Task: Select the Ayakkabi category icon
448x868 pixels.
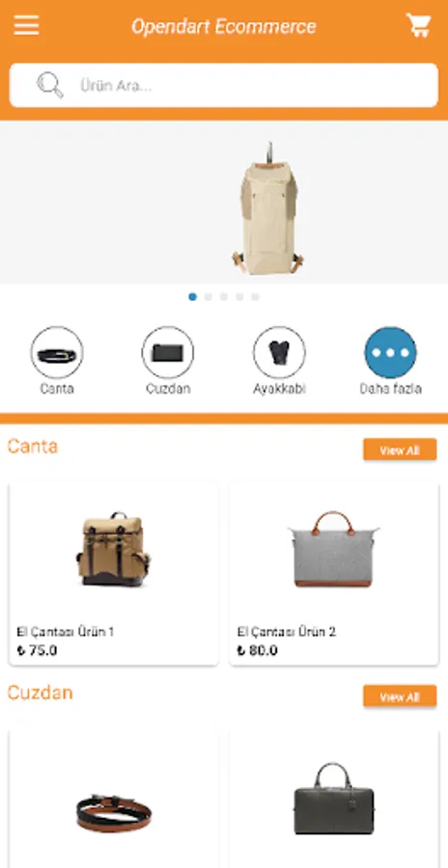Action: [279, 353]
